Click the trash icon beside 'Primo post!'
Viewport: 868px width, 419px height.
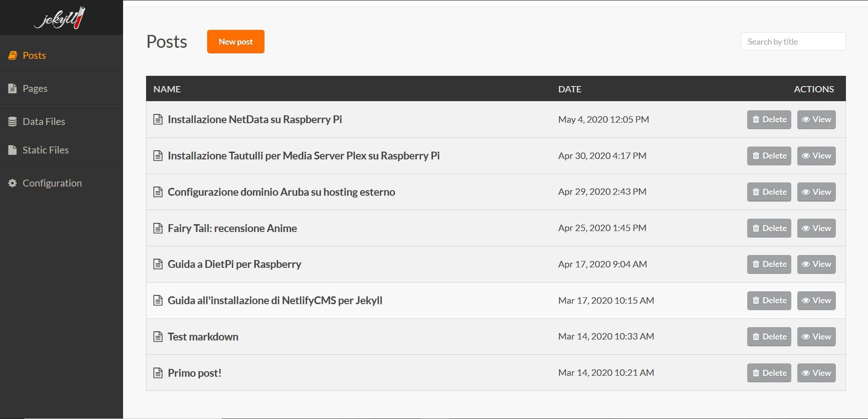point(756,373)
